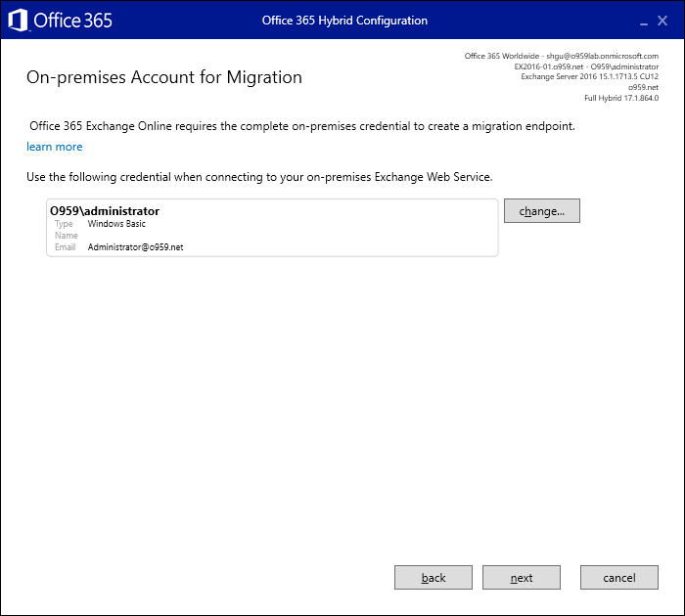Click the EX2016-01.o959.net server line
The width and height of the screenshot is (685, 616).
point(586,66)
